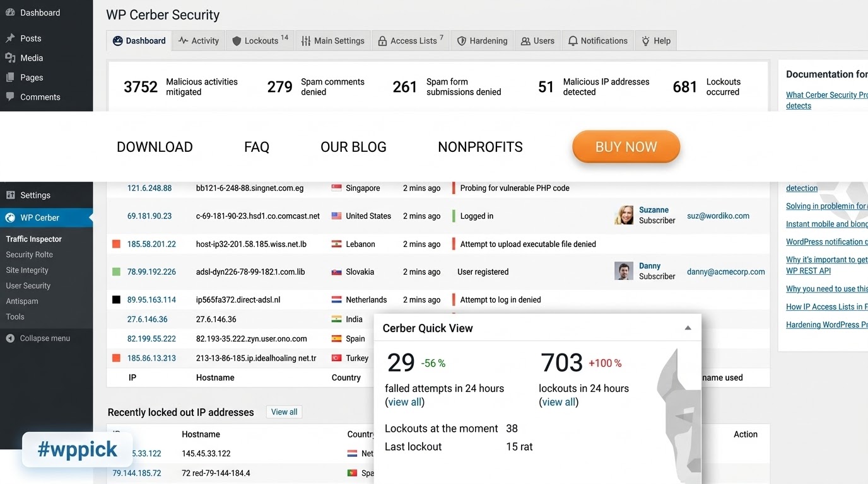
Task: Open the Users tab
Action: coord(537,40)
